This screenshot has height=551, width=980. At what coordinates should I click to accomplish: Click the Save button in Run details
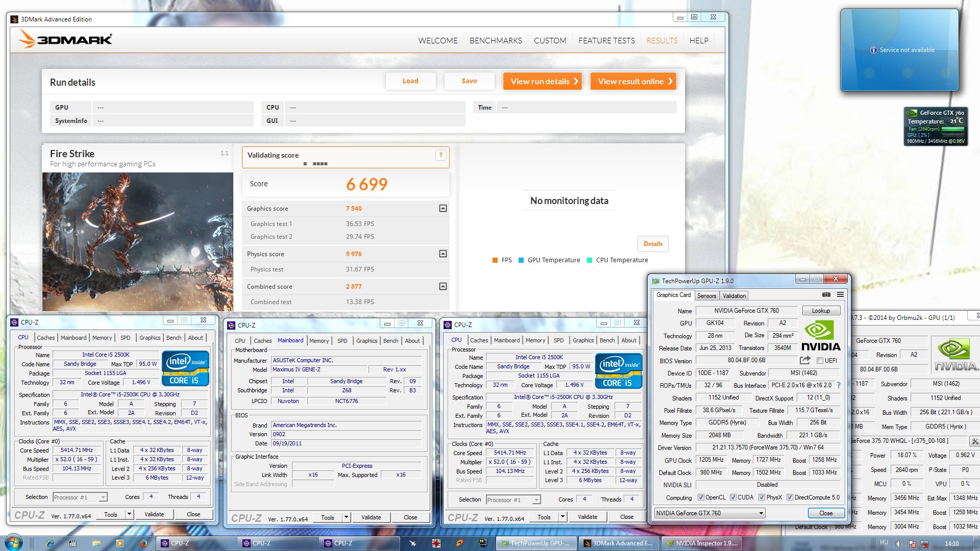click(469, 81)
